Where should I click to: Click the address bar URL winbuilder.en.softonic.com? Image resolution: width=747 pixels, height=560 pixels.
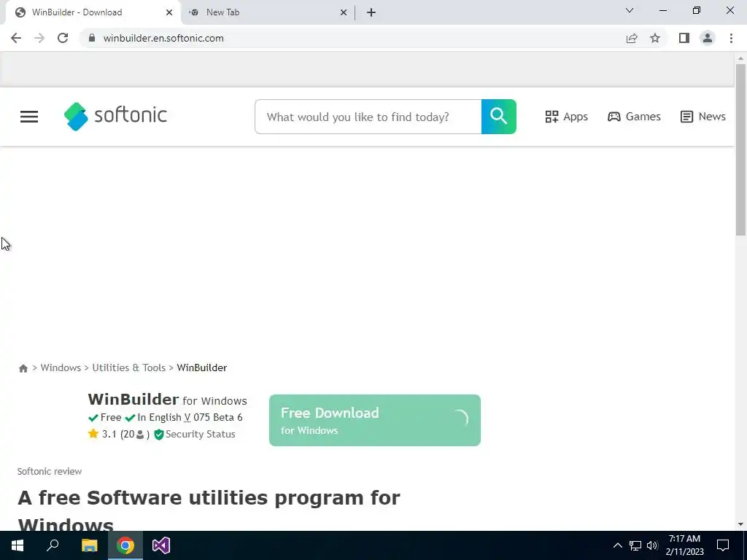163,38
